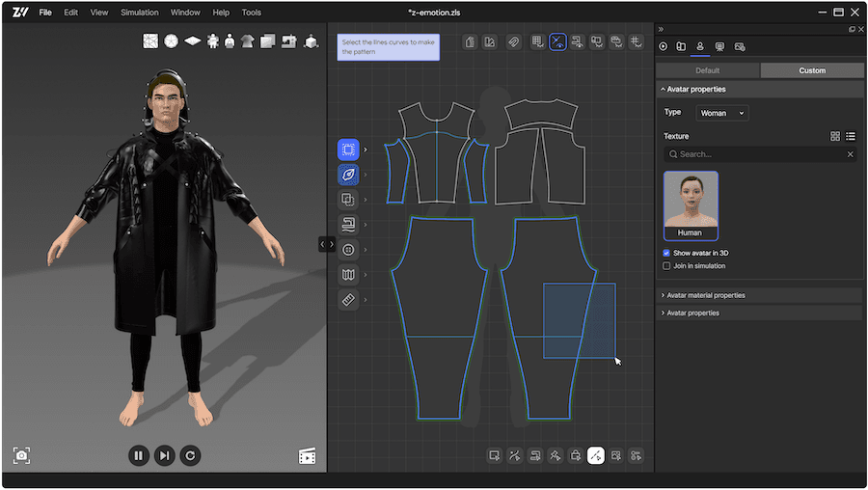
Task: Step simulation forward one frame
Action: [164, 455]
